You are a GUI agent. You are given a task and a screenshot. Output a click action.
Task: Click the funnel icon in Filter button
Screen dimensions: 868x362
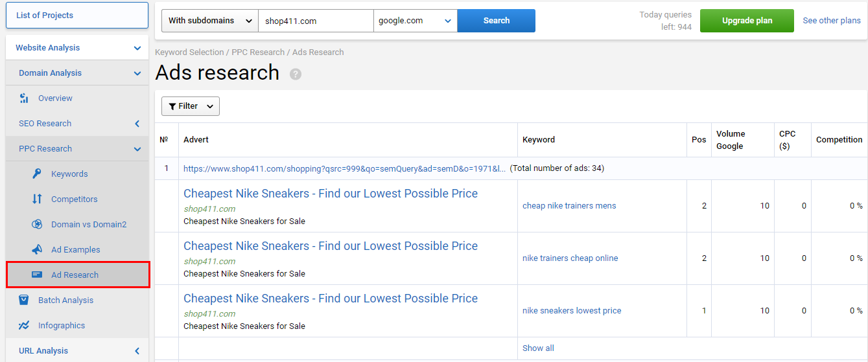tap(172, 106)
